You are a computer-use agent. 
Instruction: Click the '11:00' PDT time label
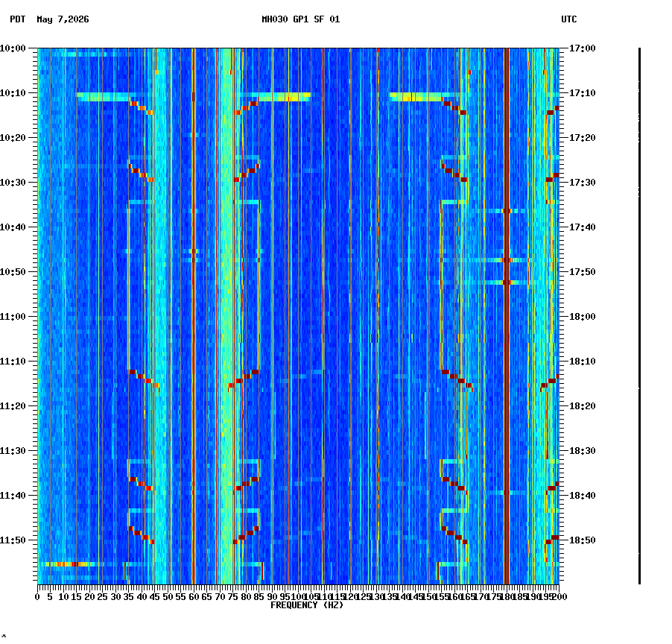point(13,317)
